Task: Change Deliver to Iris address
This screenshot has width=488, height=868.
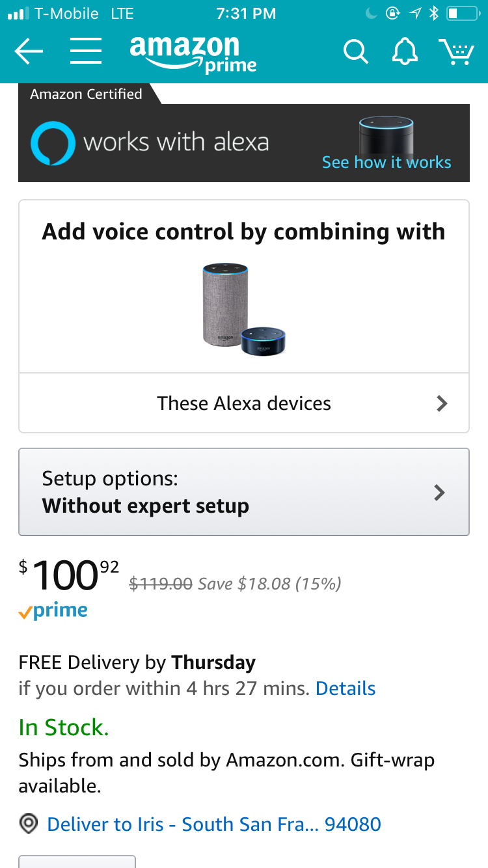Action: (213, 824)
